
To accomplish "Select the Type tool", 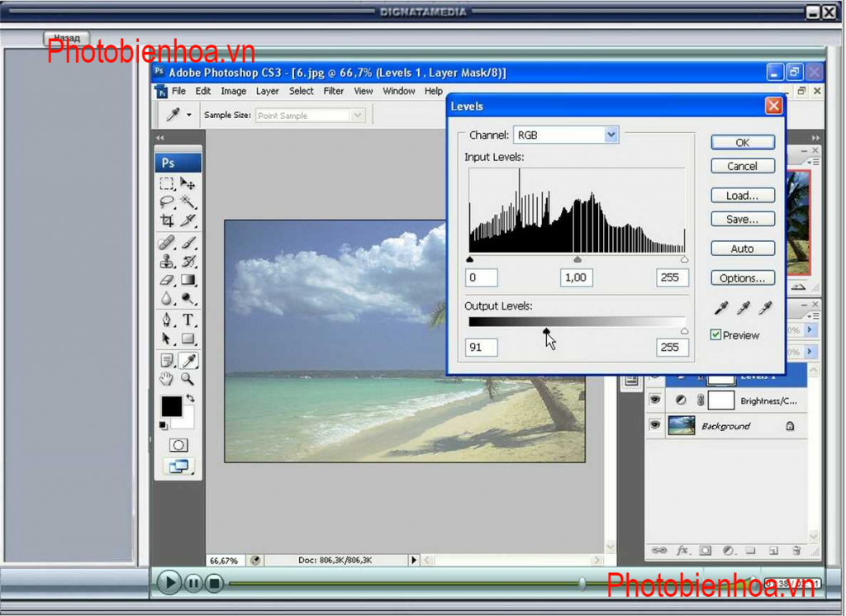I will tap(188, 320).
